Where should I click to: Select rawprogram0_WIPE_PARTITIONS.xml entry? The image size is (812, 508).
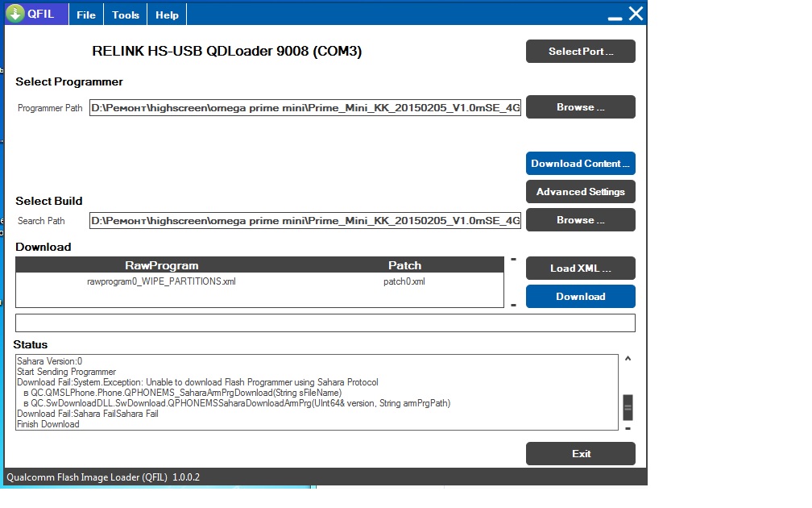pyautogui.click(x=161, y=281)
